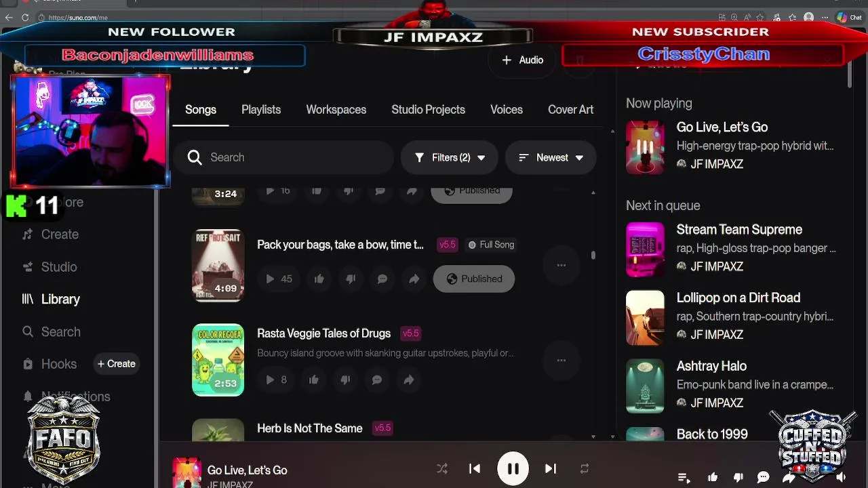Open the Workspaces tab
This screenshot has width=868, height=488.
click(x=336, y=110)
